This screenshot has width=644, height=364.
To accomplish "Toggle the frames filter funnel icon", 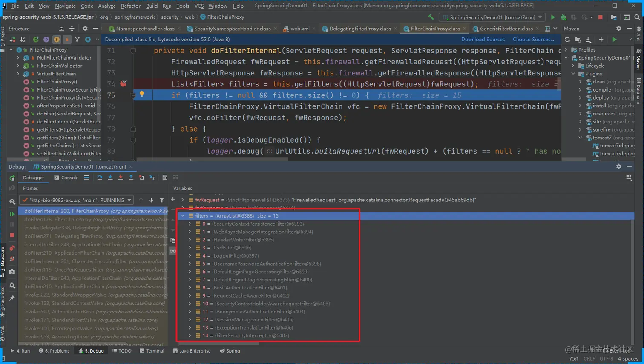I will pos(162,200).
